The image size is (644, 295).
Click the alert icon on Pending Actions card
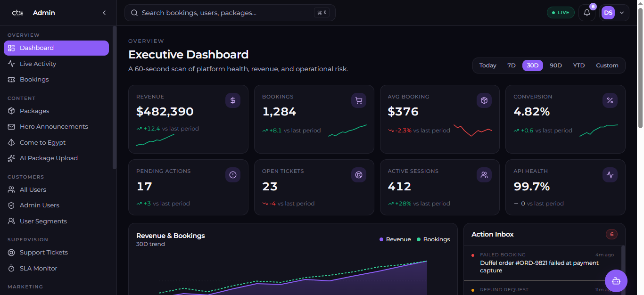coord(233,175)
